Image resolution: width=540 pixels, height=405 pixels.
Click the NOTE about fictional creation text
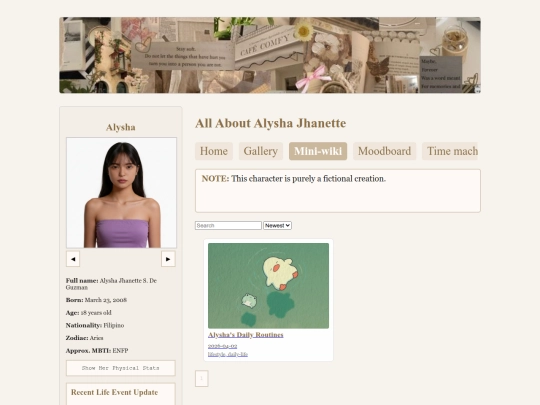[293, 179]
